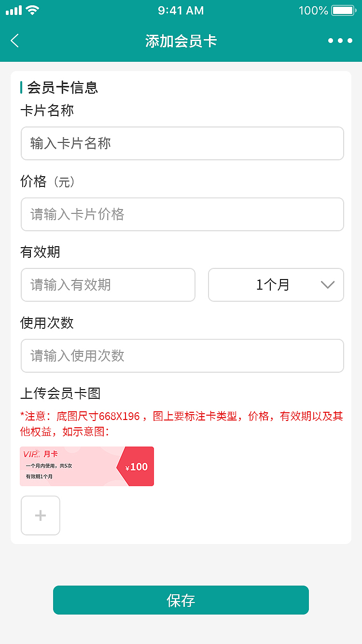Tap the Wi-Fi status icon
The width and height of the screenshot is (362, 644).
point(33,10)
